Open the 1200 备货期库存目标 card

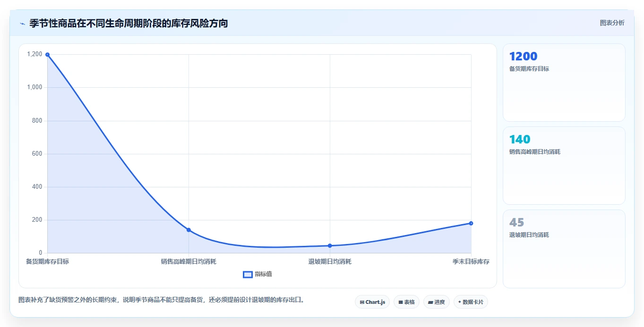click(564, 83)
